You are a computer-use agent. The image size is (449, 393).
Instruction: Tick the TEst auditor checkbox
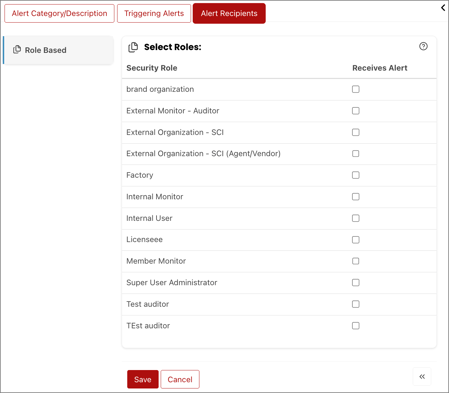(x=356, y=326)
